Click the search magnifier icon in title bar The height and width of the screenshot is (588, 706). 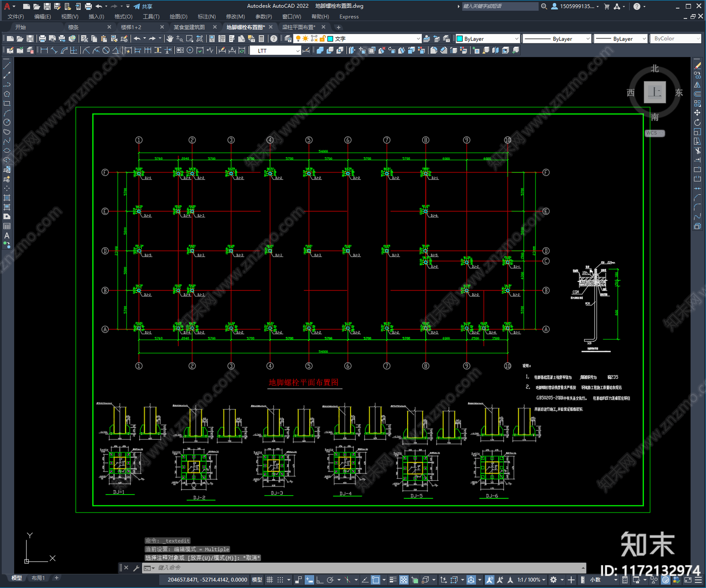544,6
